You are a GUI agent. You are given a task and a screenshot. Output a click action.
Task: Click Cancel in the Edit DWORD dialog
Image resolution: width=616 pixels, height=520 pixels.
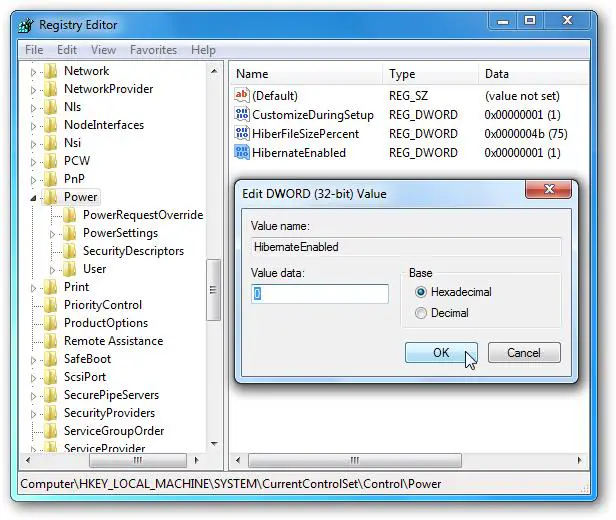coord(524,352)
